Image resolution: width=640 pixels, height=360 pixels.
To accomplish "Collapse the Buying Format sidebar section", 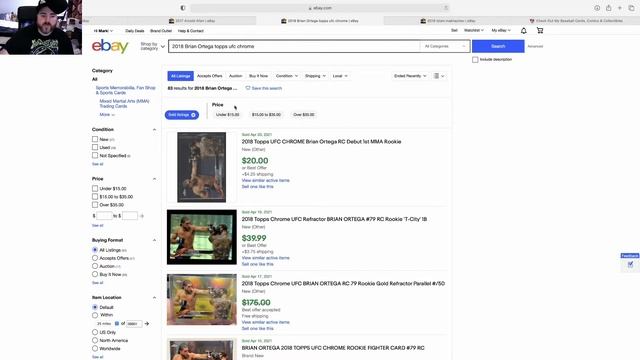I will pos(154,240).
